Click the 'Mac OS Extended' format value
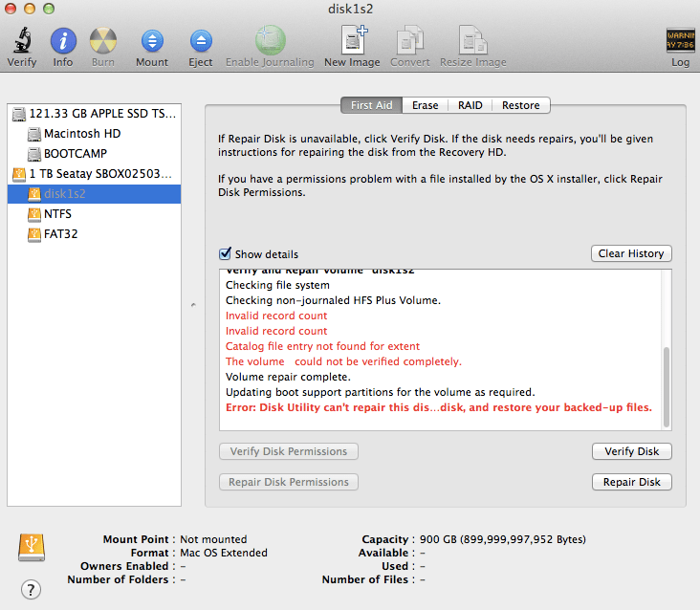Viewport: 700px width, 610px height. point(224,553)
